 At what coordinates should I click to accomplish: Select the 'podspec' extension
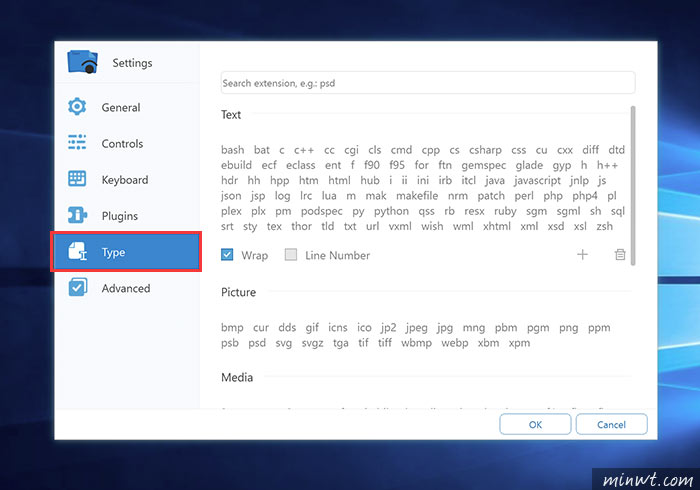coord(321,212)
